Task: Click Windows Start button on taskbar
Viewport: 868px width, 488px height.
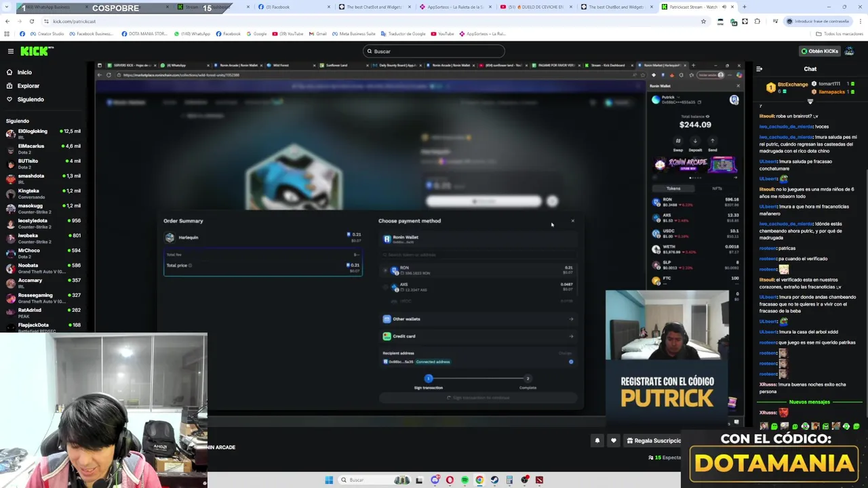Action: coord(329,480)
